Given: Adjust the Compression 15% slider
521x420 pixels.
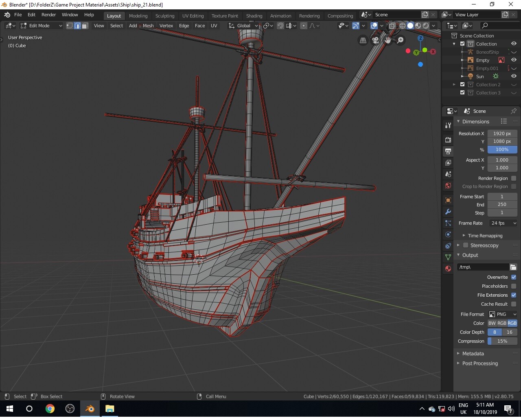Looking at the screenshot, I should pyautogui.click(x=502, y=341).
